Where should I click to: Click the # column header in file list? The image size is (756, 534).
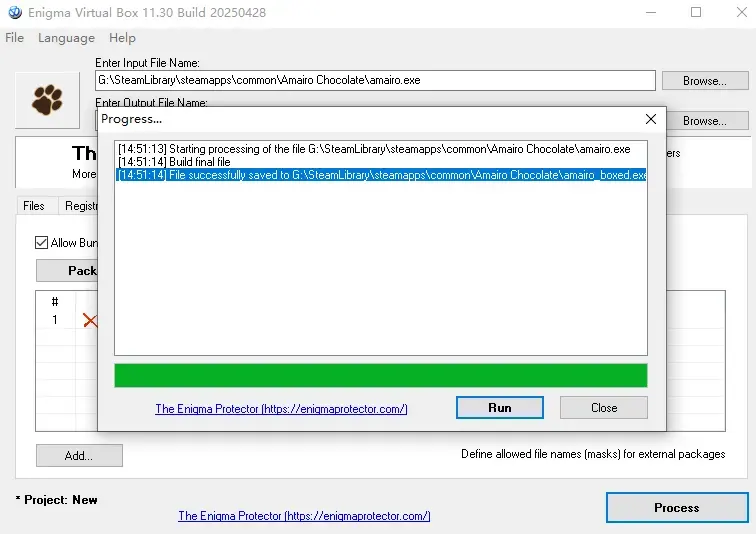(x=55, y=302)
